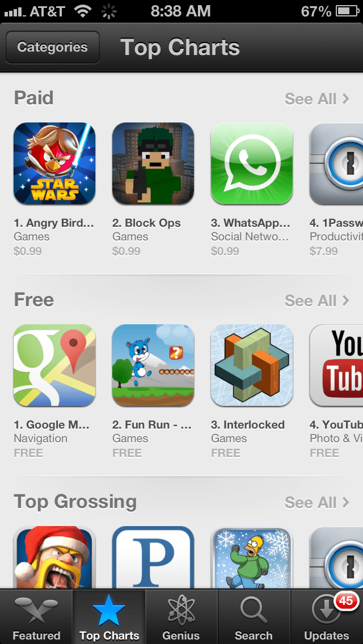The height and width of the screenshot is (644, 363).
Task: Expand See All for the Free chart
Action: tap(317, 300)
